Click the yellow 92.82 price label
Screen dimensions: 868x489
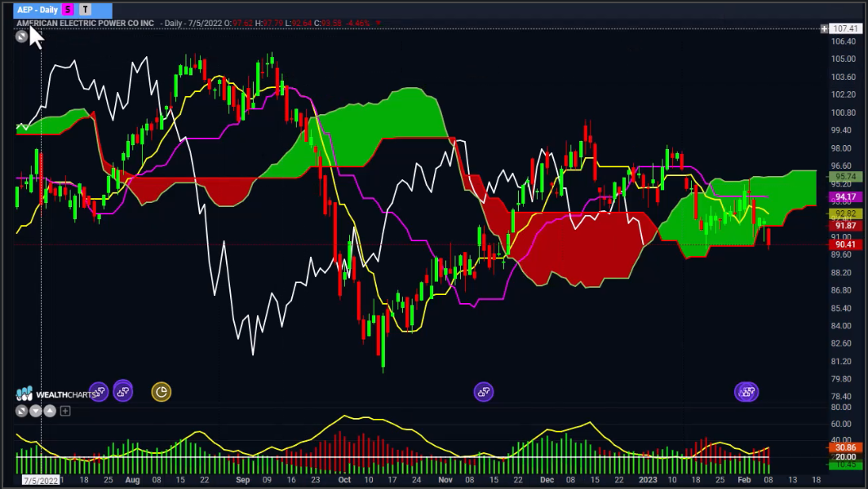pos(845,214)
